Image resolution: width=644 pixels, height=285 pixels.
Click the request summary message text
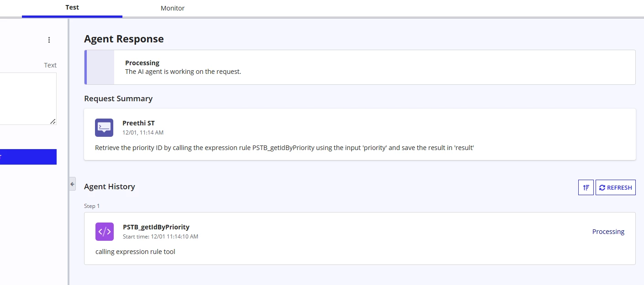285,148
